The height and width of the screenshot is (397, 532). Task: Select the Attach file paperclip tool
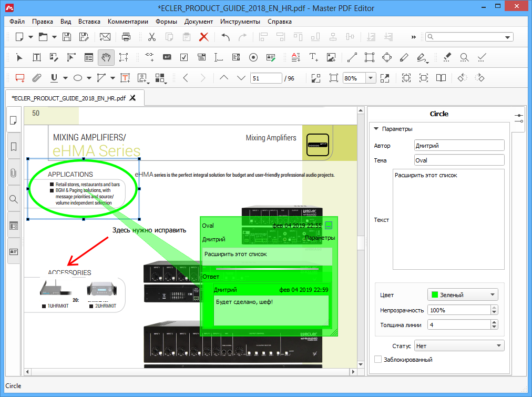(37, 78)
